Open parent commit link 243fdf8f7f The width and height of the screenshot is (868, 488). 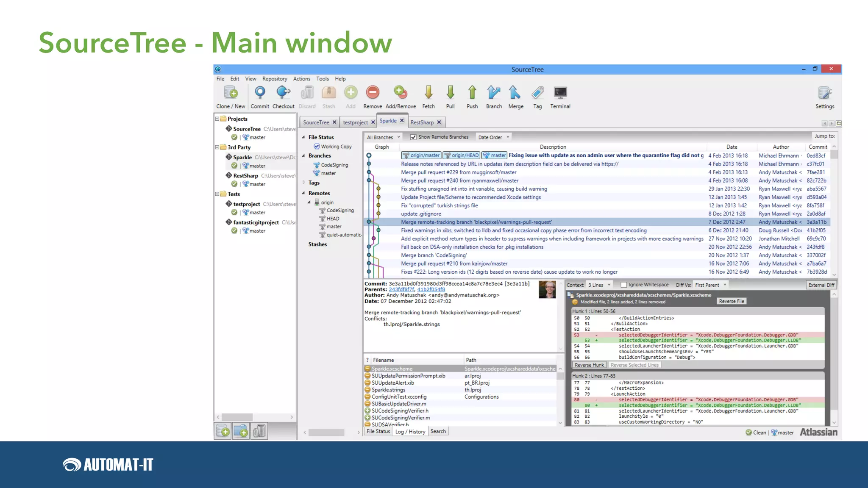401,289
